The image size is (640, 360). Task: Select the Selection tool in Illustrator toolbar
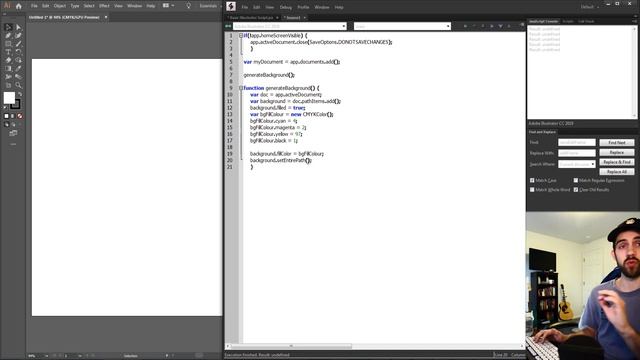click(x=8, y=27)
